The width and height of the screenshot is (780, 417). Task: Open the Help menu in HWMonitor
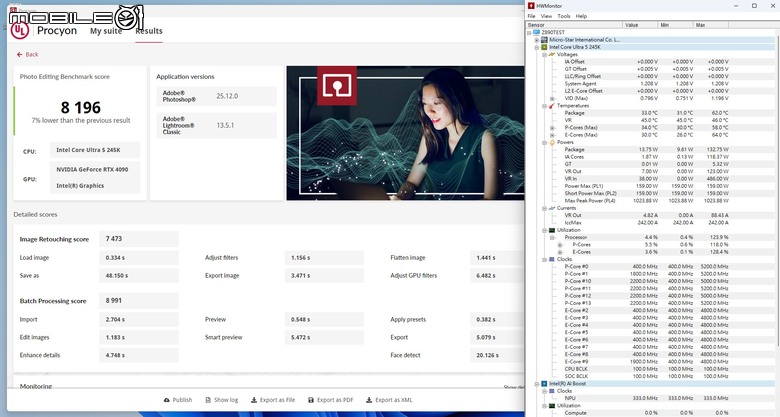pos(581,16)
